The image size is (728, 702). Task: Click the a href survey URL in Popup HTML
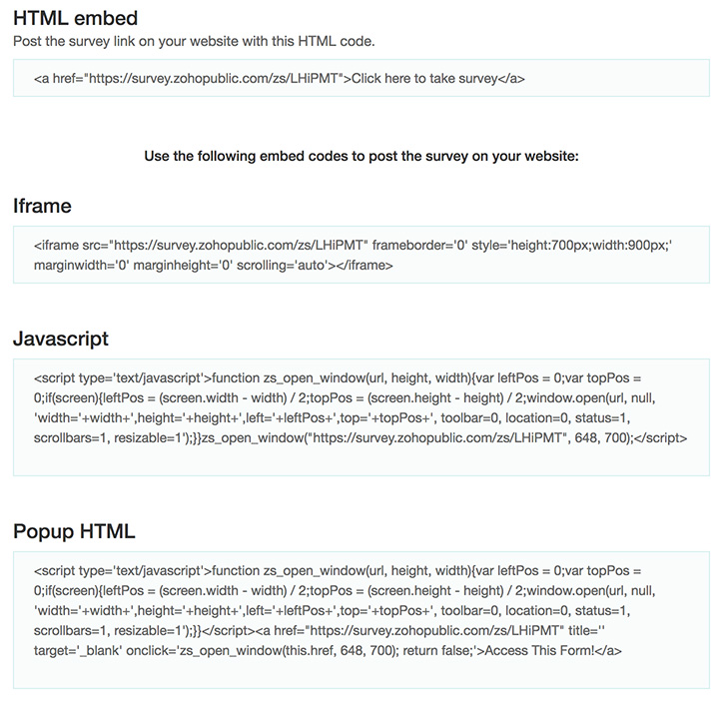tap(434, 630)
